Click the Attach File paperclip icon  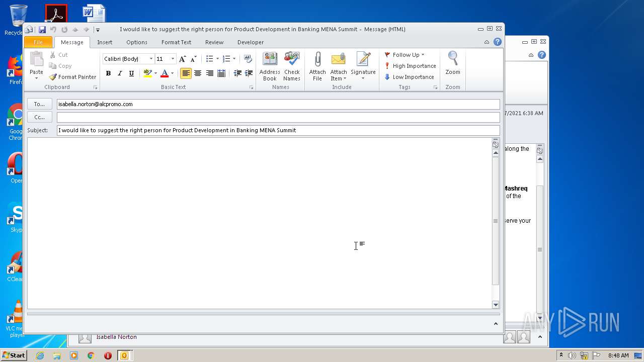pyautogui.click(x=317, y=66)
